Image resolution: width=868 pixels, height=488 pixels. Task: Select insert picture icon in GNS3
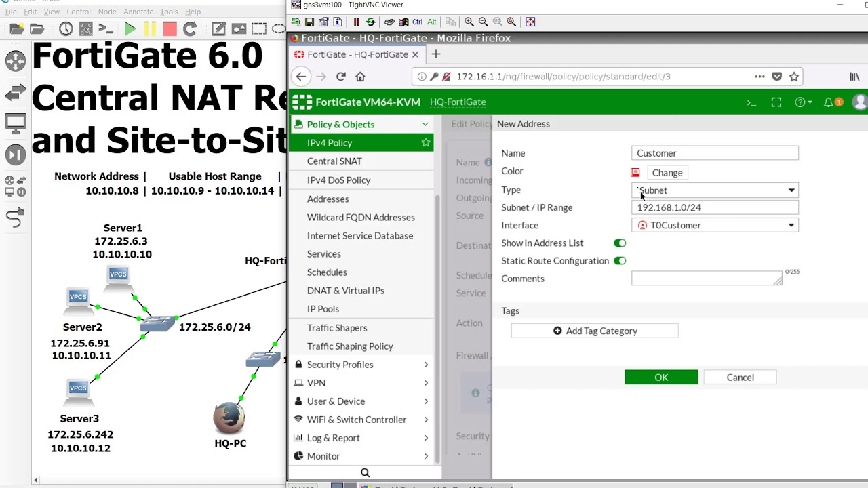coord(239,29)
